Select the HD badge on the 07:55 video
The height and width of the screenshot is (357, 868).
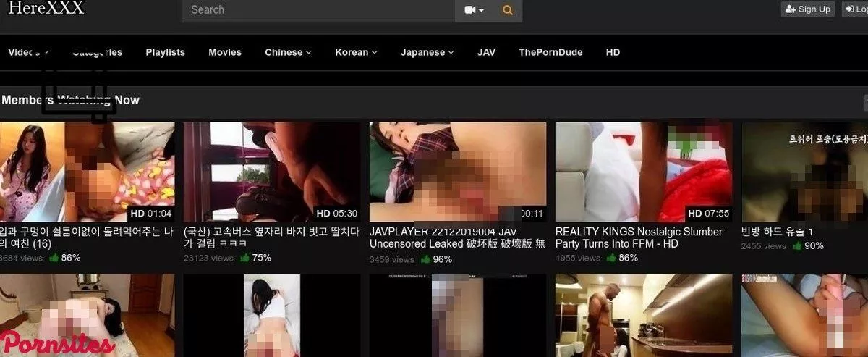[x=694, y=214]
